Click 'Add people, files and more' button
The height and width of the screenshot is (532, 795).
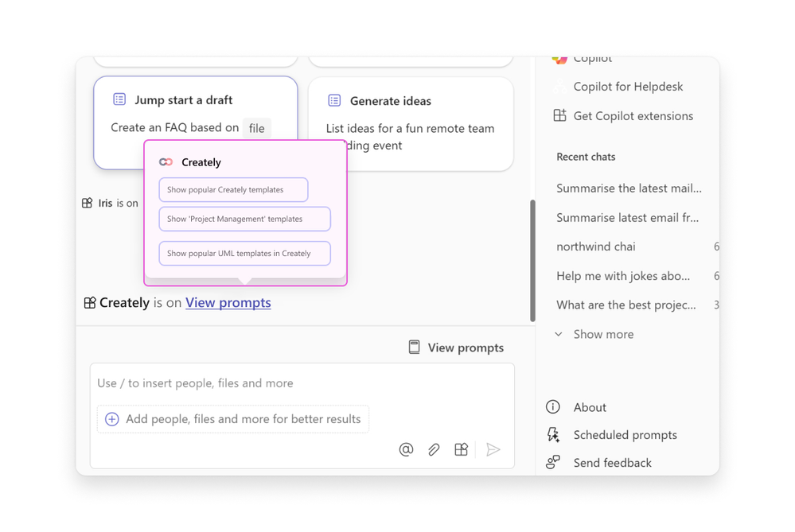[233, 419]
